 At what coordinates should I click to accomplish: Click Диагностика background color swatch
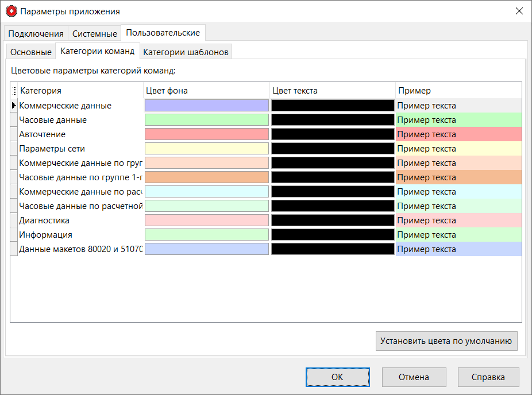click(x=206, y=220)
